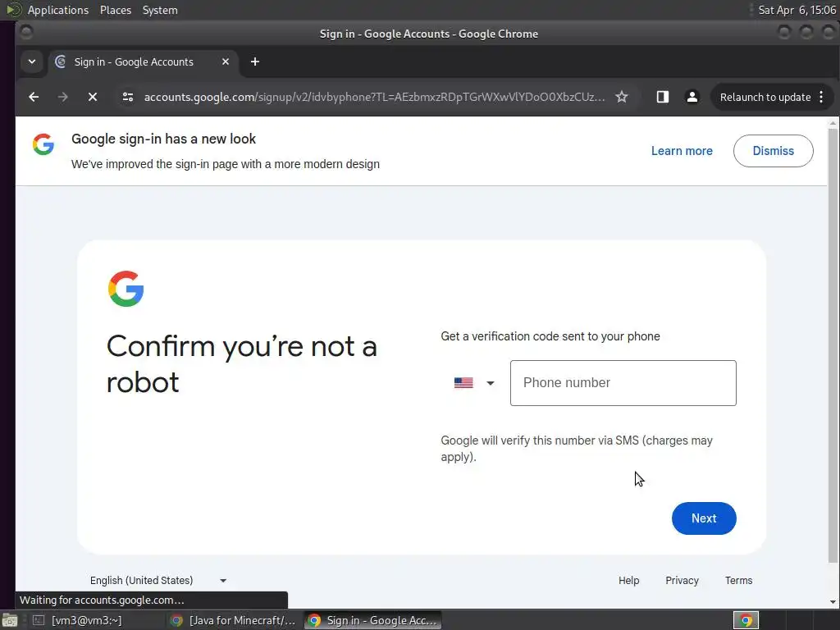
Task: Stop page loading with the X icon
Action: click(x=92, y=97)
